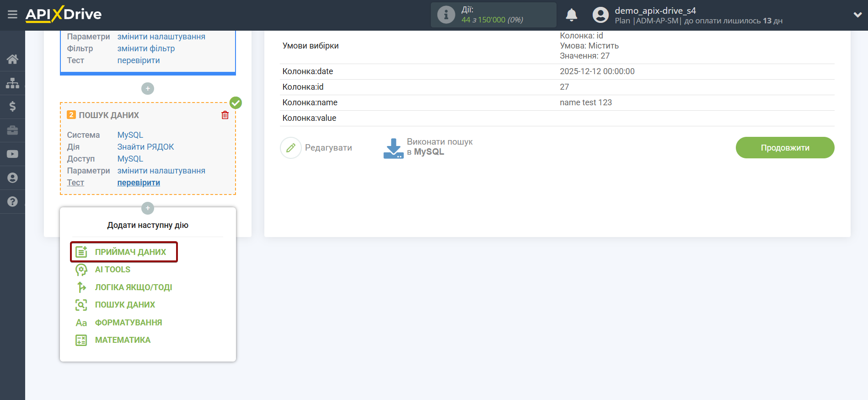Delete the data search block
The image size is (868, 400).
[x=225, y=115]
